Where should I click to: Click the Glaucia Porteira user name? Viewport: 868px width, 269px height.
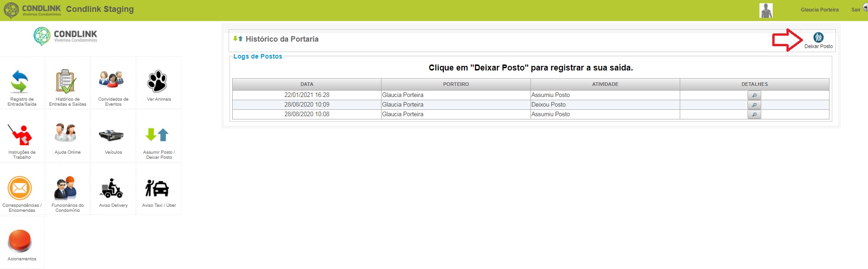click(819, 10)
